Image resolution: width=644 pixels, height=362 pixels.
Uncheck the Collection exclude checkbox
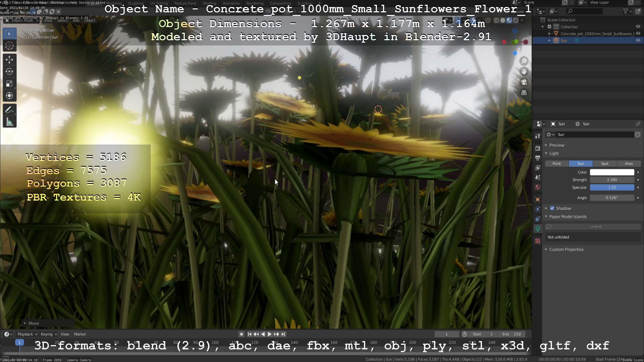(x=549, y=27)
